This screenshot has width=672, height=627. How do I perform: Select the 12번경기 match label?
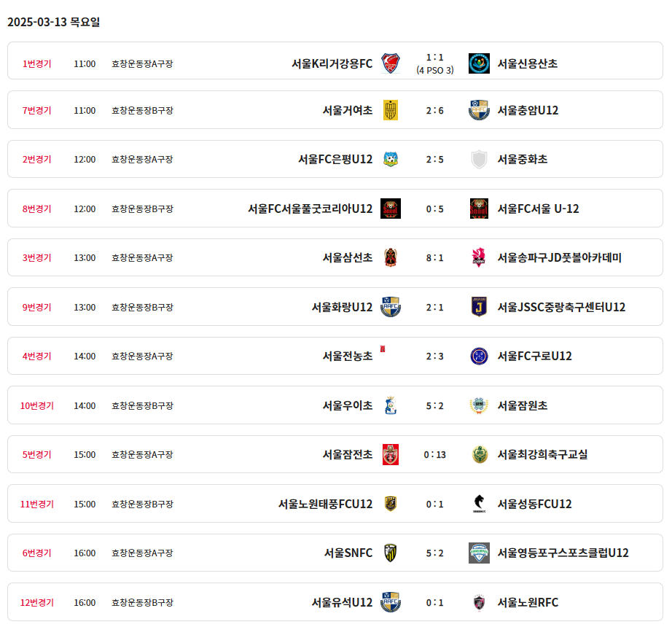[37, 602]
